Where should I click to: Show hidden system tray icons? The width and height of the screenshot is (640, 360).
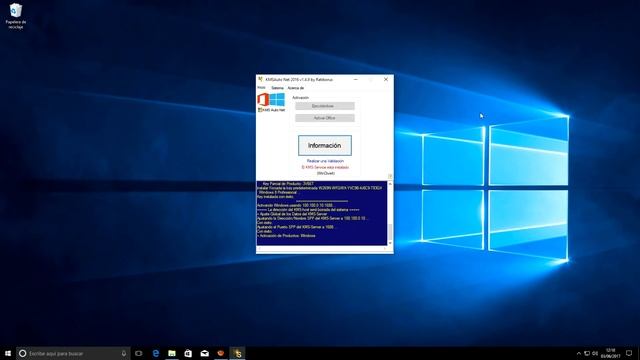pyautogui.click(x=578, y=353)
